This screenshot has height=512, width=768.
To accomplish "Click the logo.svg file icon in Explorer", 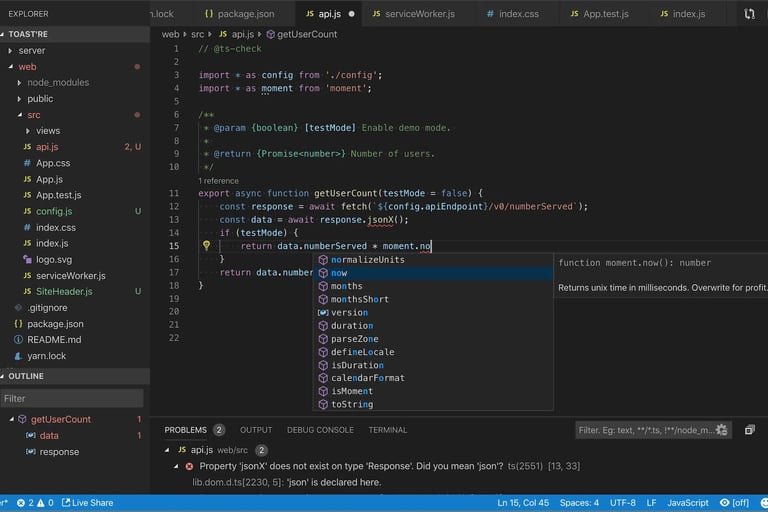I will pyautogui.click(x=27, y=259).
